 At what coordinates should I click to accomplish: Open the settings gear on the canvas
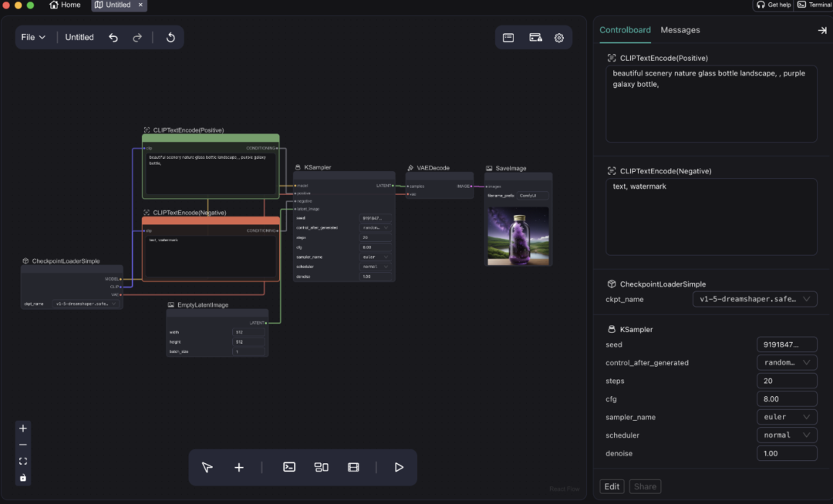(559, 37)
